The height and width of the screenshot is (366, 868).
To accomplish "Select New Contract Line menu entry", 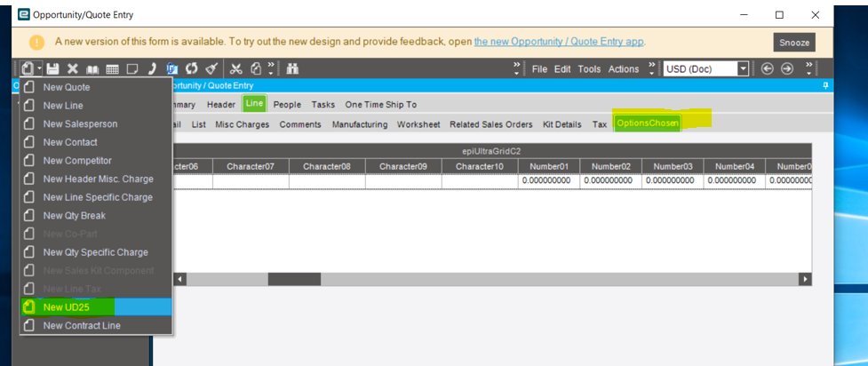I will click(x=96, y=325).
